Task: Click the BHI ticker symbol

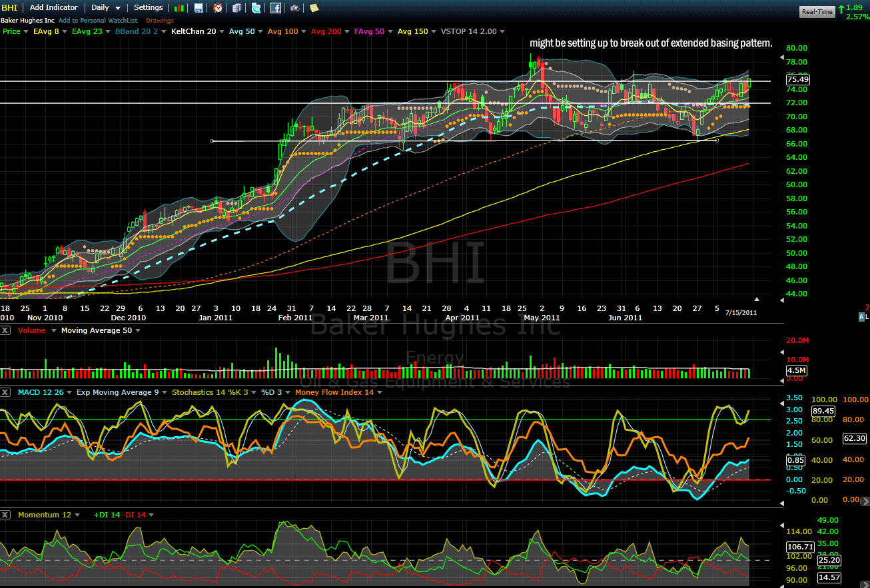Action: [9, 8]
